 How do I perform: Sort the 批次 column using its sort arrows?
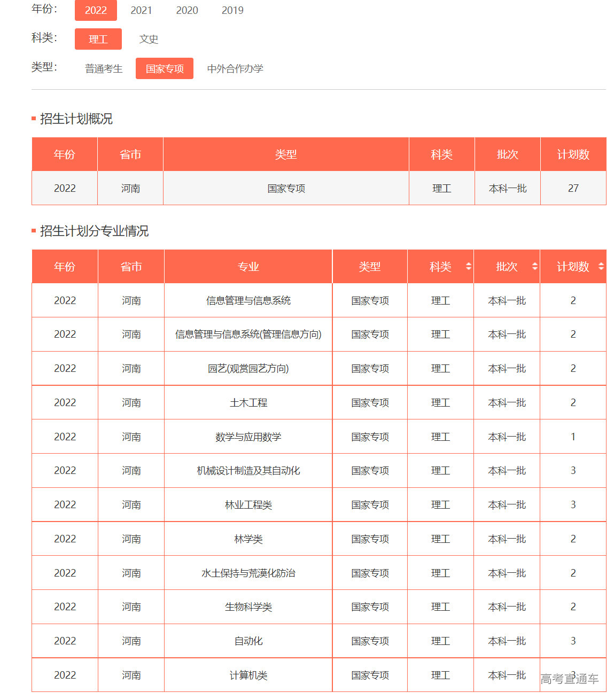click(x=534, y=266)
